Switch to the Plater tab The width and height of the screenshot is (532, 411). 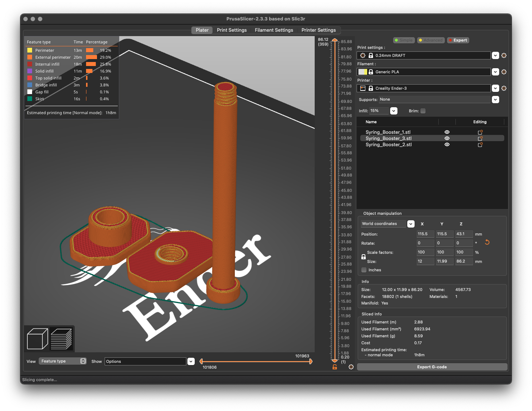point(202,30)
